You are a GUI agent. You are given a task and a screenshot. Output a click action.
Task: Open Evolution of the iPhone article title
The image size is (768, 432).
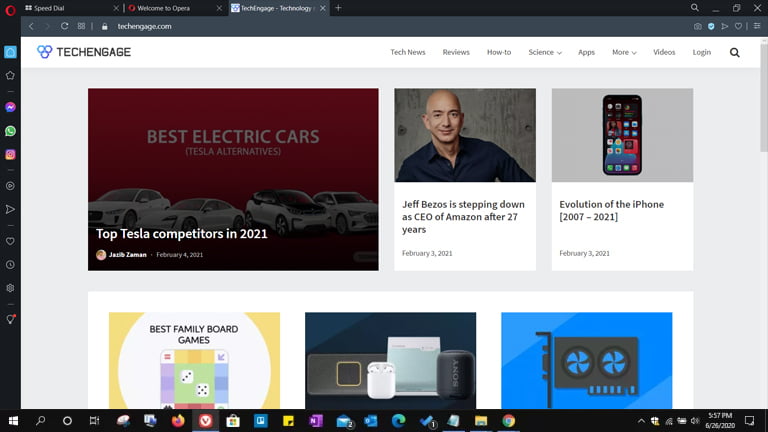[x=612, y=211]
